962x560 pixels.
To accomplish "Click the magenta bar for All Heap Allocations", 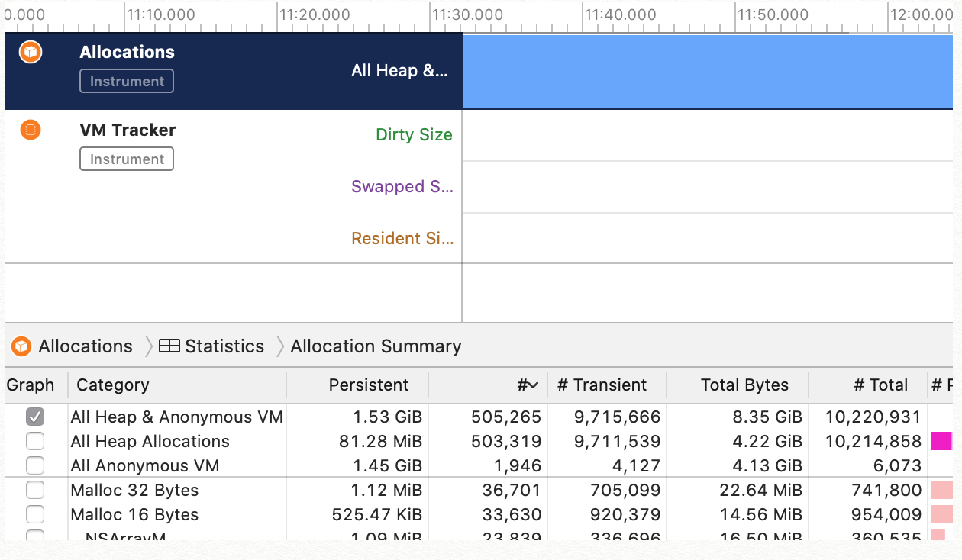I will [x=941, y=441].
